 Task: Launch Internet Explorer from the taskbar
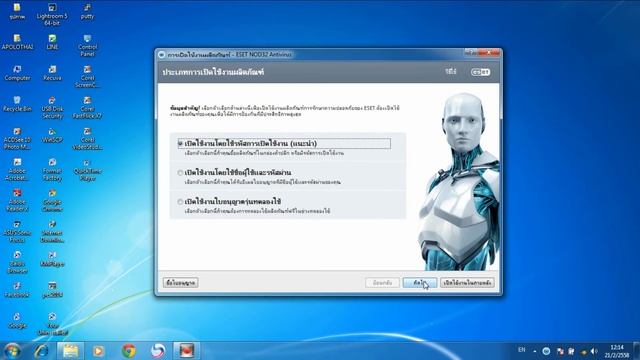pyautogui.click(x=41, y=351)
